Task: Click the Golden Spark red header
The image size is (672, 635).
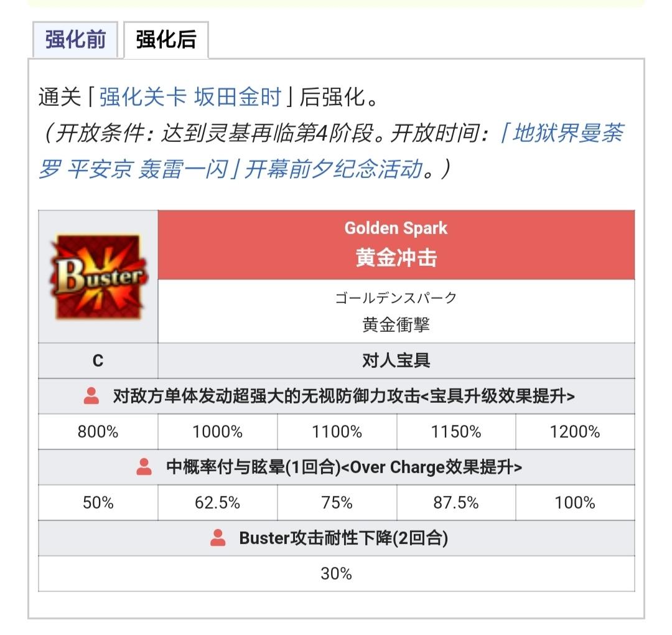Action: coord(396,245)
